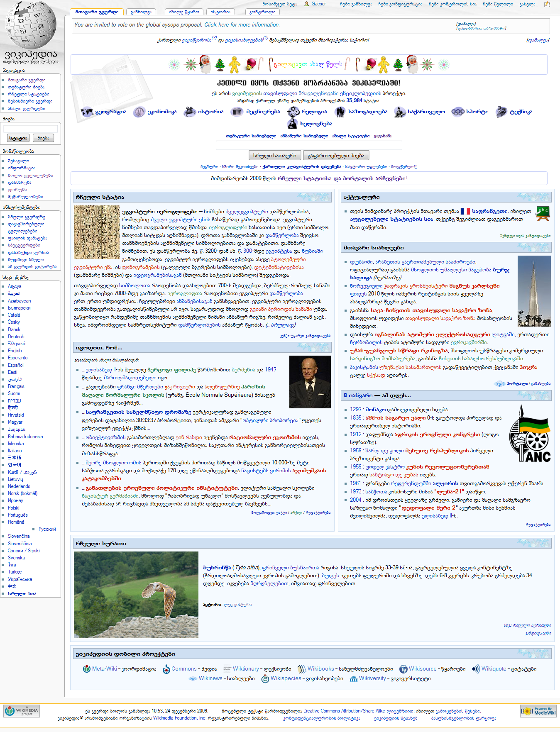Click the Wikibooks project icon

(301, 669)
